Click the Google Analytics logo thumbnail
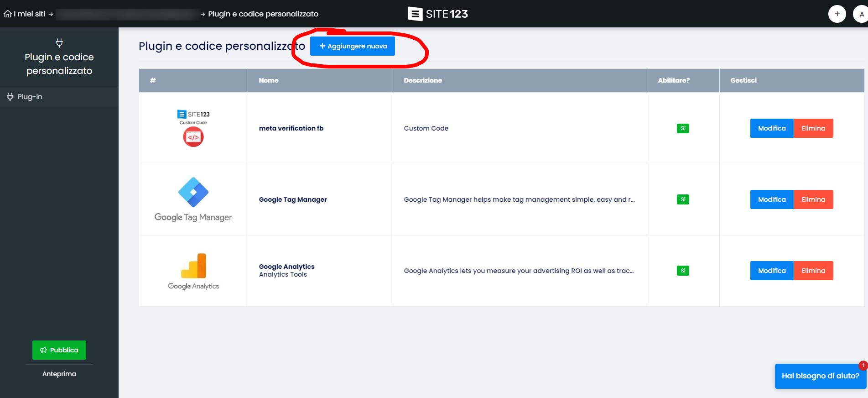This screenshot has height=398, width=868. (x=193, y=271)
